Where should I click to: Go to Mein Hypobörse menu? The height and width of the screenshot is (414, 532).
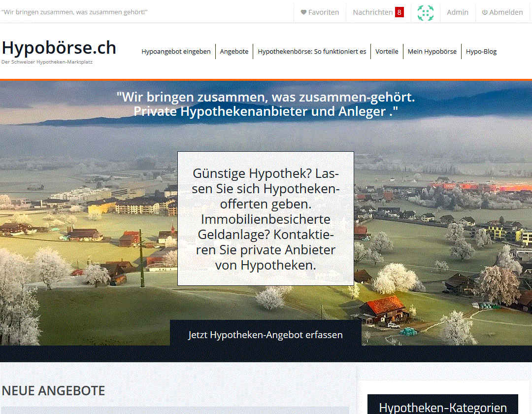432,52
